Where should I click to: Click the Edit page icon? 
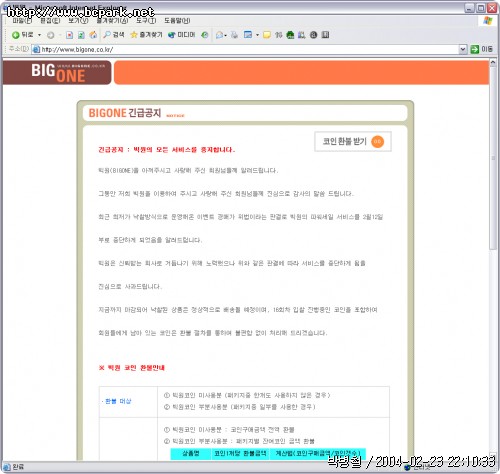pyautogui.click(x=248, y=35)
